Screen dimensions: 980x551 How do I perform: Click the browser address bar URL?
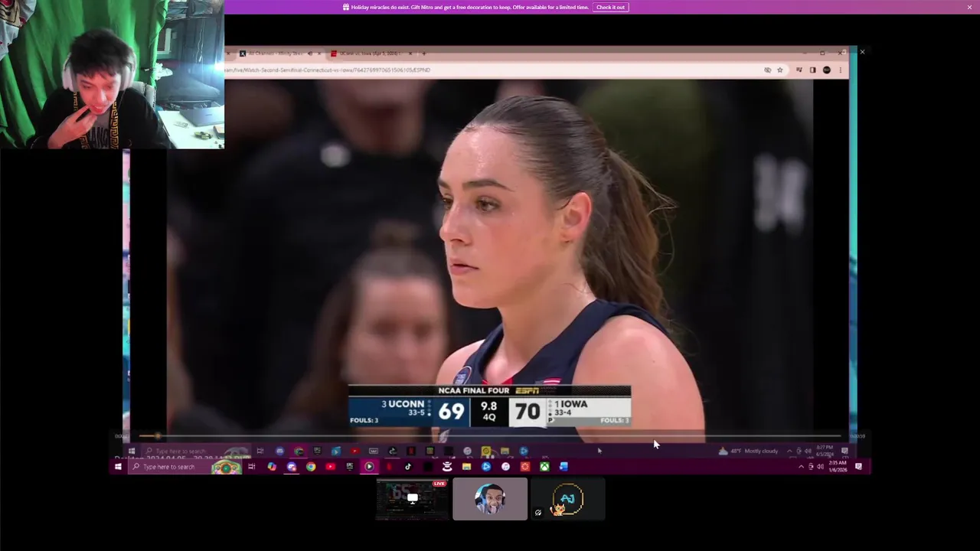[x=328, y=70]
